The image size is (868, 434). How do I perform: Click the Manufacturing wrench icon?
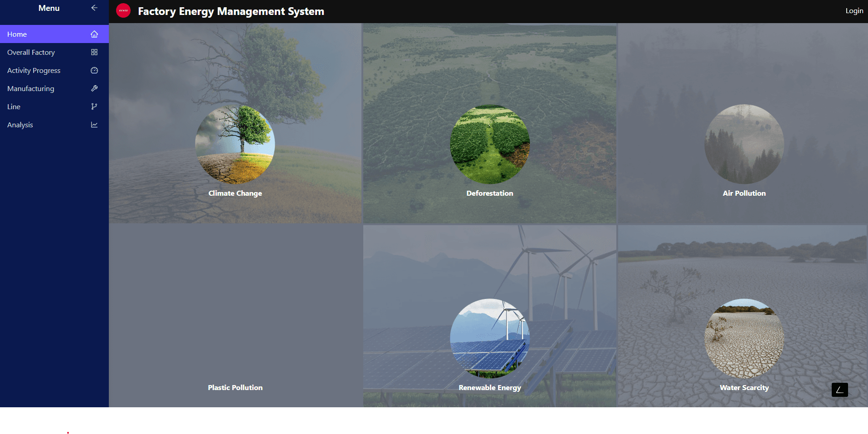pyautogui.click(x=94, y=88)
